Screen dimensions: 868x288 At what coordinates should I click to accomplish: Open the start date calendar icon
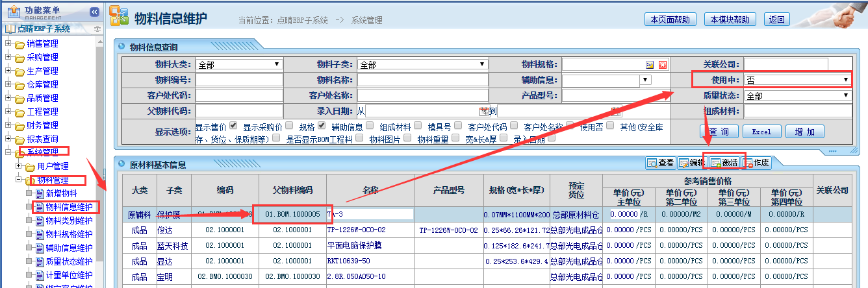click(x=483, y=112)
